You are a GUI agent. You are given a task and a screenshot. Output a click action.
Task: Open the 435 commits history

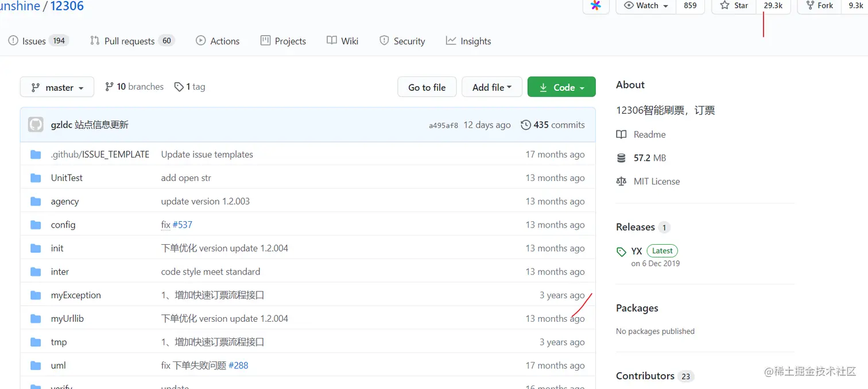pyautogui.click(x=553, y=125)
